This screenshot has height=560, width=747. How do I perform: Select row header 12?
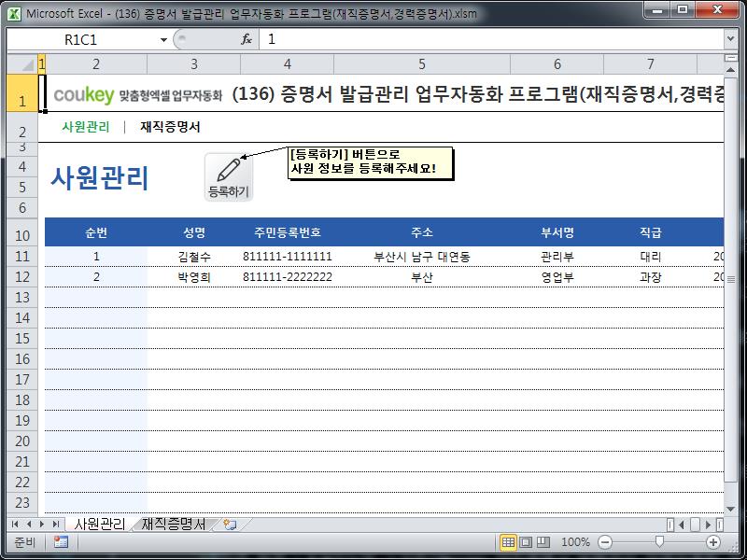[x=22, y=277]
